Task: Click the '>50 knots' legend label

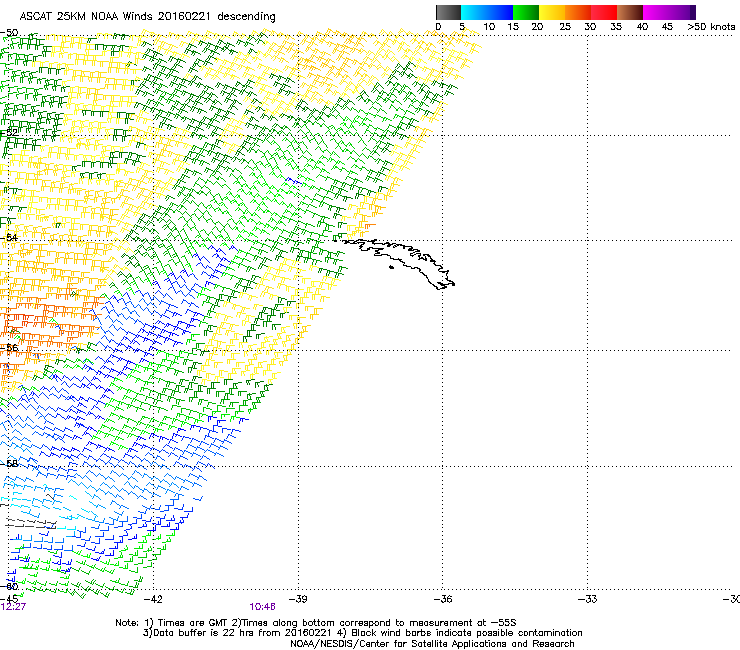Action: coord(711,27)
